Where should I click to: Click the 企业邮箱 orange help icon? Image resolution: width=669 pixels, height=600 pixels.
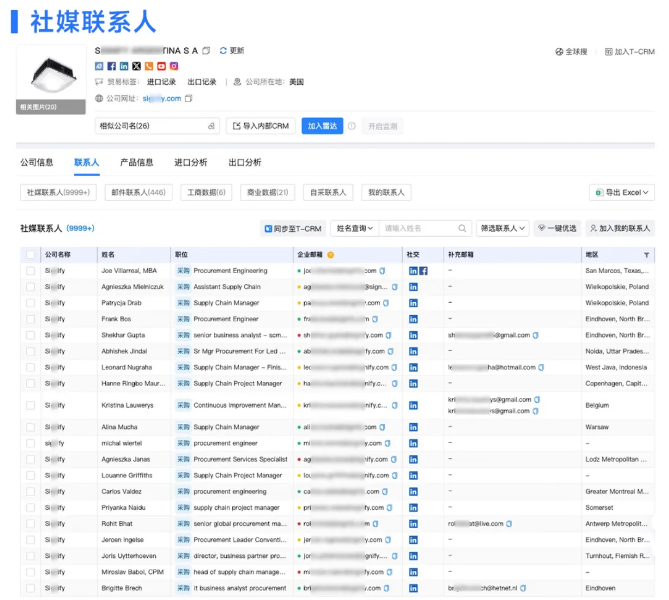(x=330, y=255)
